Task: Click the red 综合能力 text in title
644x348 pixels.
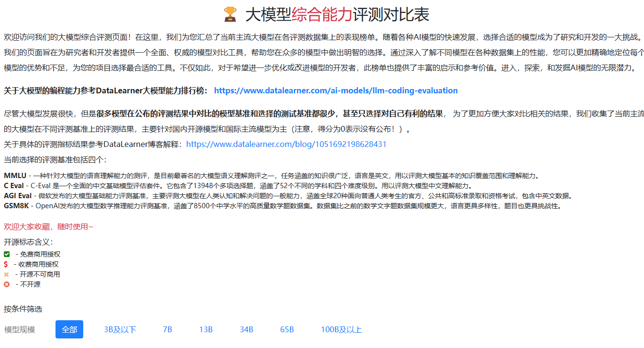Action: coord(322,15)
